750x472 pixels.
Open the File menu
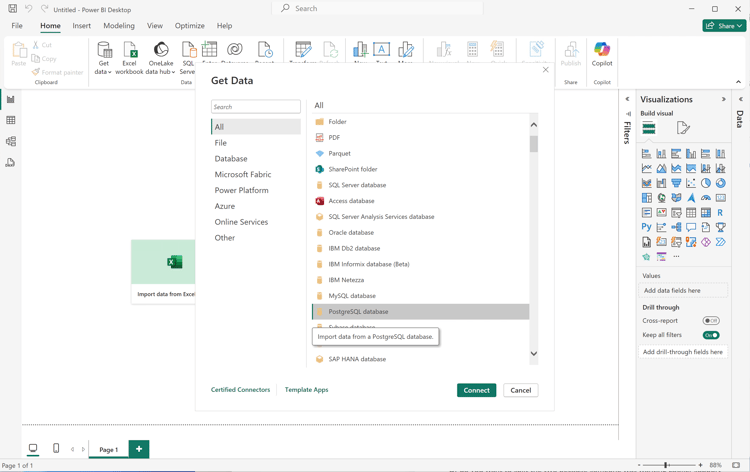point(17,26)
